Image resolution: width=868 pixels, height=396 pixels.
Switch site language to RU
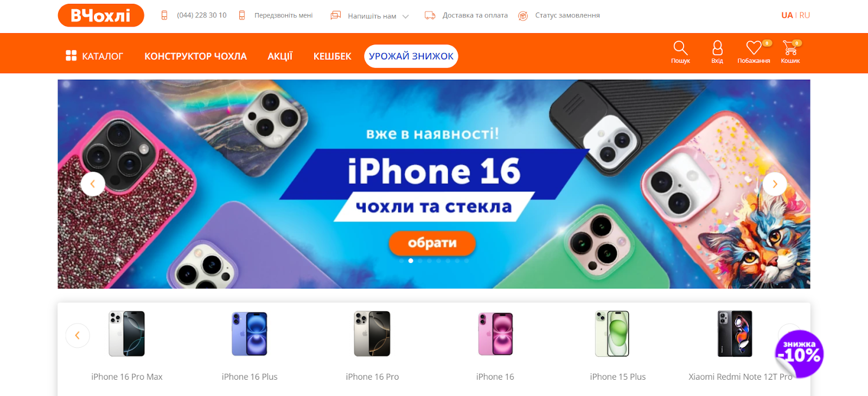[x=805, y=15]
